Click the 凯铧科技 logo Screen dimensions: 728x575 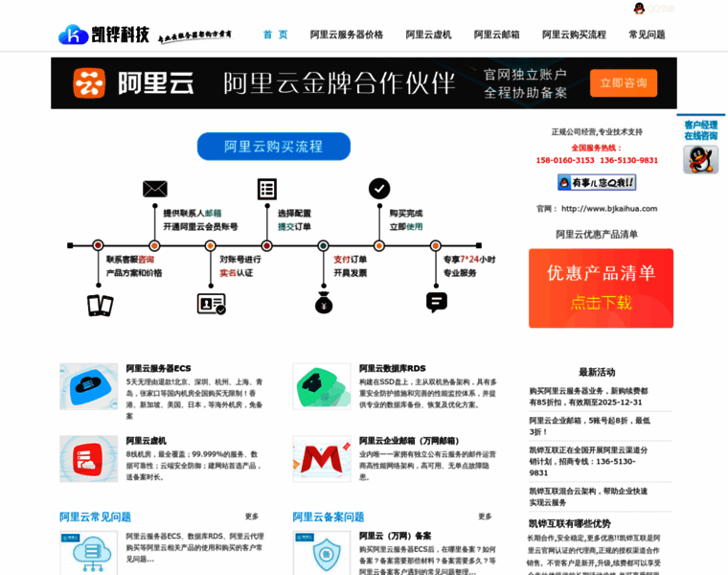click(x=103, y=34)
